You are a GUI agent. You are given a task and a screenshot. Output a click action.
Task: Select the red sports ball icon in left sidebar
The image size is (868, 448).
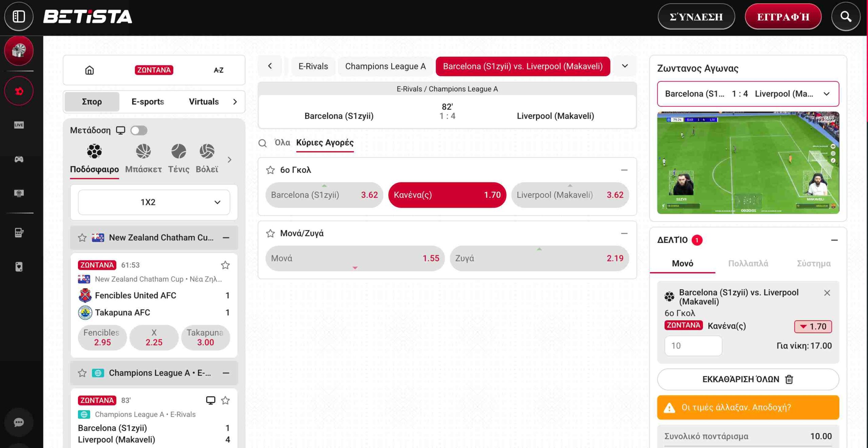point(19,91)
